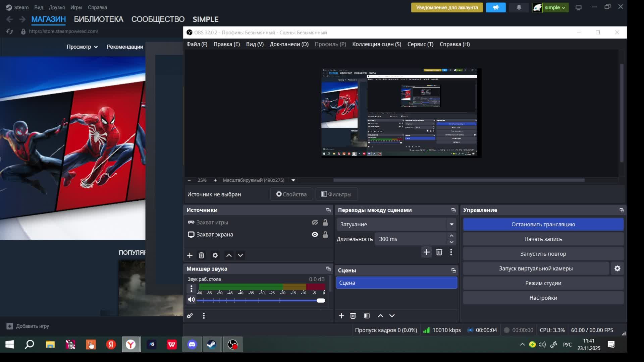This screenshot has width=644, height=362.
Task: Hide the Захват экрана source
Action: (x=315, y=235)
